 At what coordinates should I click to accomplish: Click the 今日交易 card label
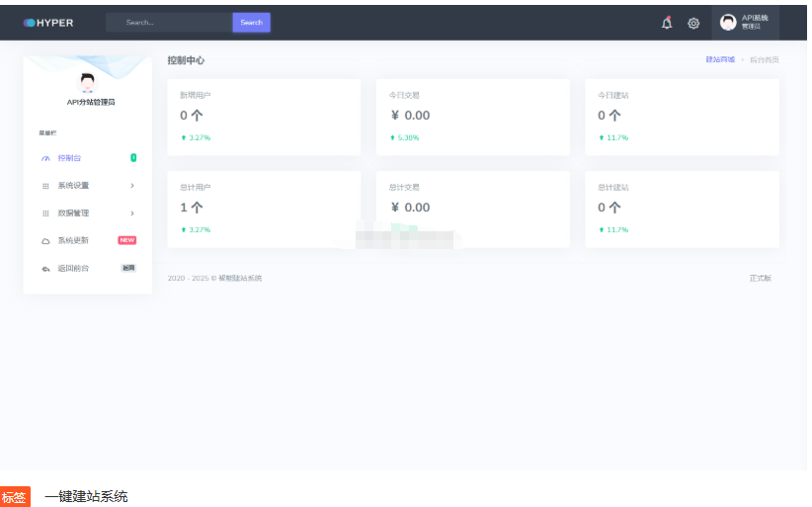pyautogui.click(x=404, y=95)
